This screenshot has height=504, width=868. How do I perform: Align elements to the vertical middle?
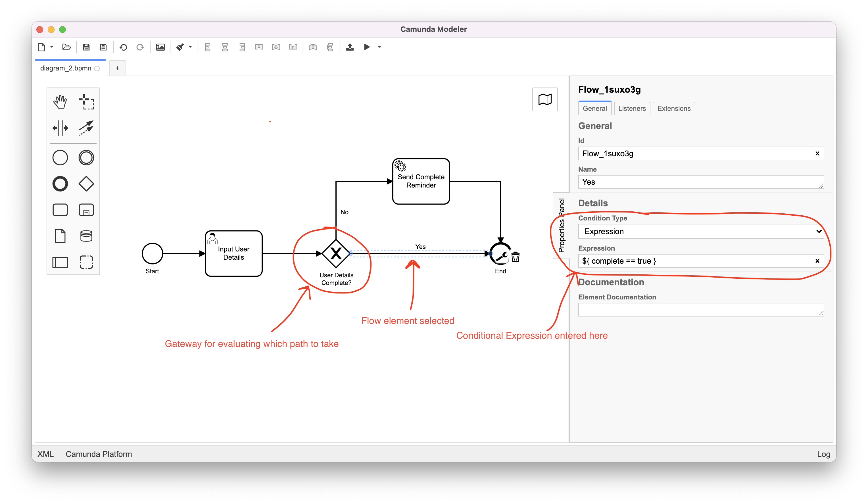pyautogui.click(x=276, y=47)
